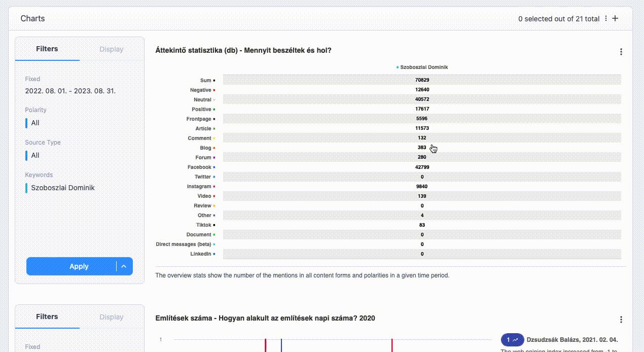Open the Szoboszlai Dominik keyword filter
The height and width of the screenshot is (352, 644).
(63, 188)
